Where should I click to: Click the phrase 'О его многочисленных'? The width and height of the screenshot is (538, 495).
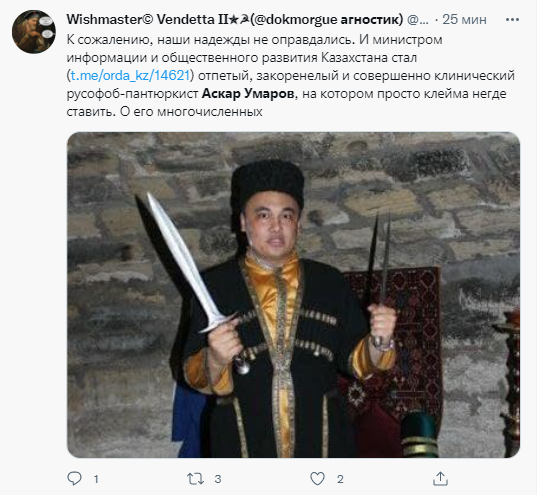click(x=191, y=111)
